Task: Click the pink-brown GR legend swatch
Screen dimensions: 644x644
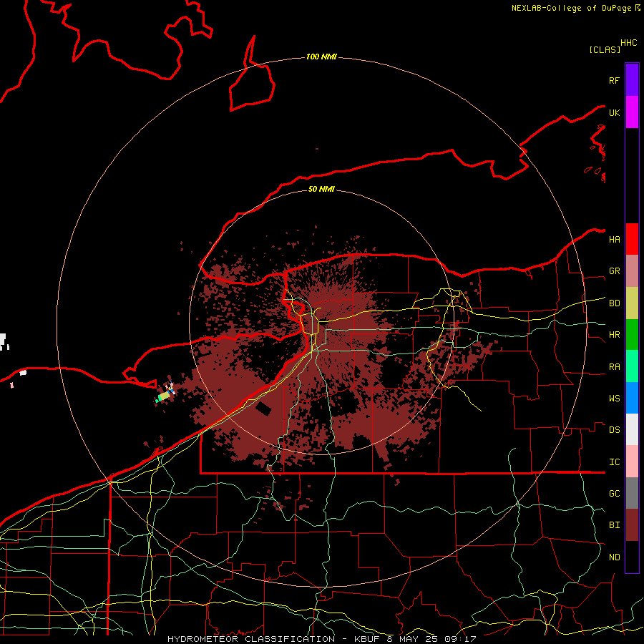Action: tap(632, 271)
